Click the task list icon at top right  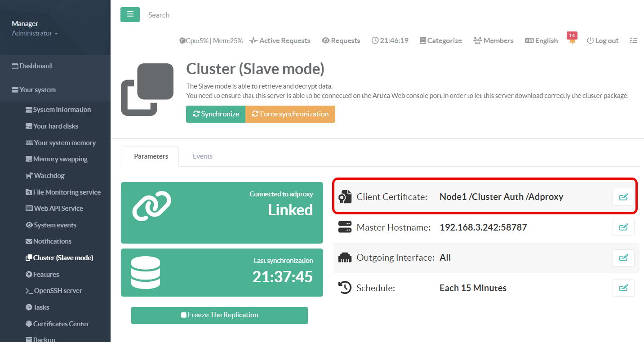click(633, 40)
